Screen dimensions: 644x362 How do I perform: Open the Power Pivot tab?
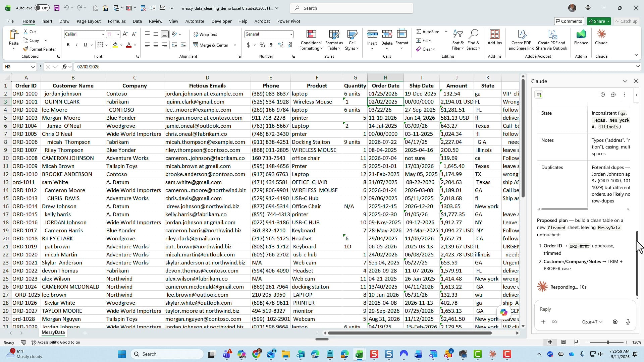(x=288, y=21)
